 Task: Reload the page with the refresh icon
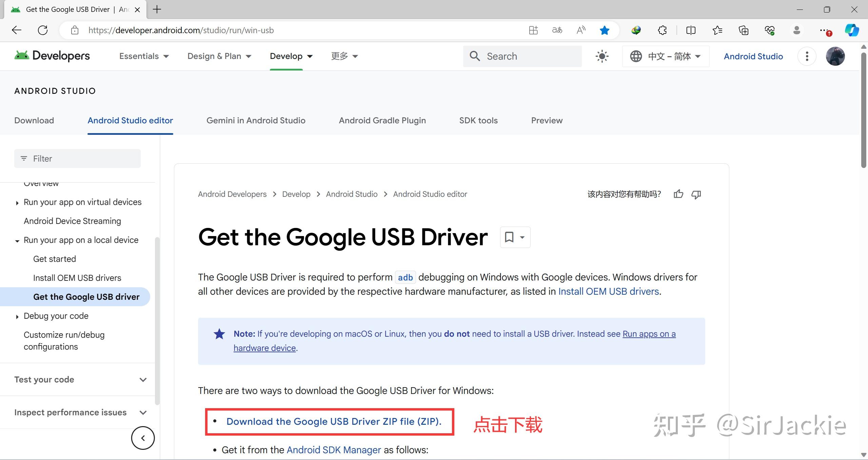tap(43, 30)
